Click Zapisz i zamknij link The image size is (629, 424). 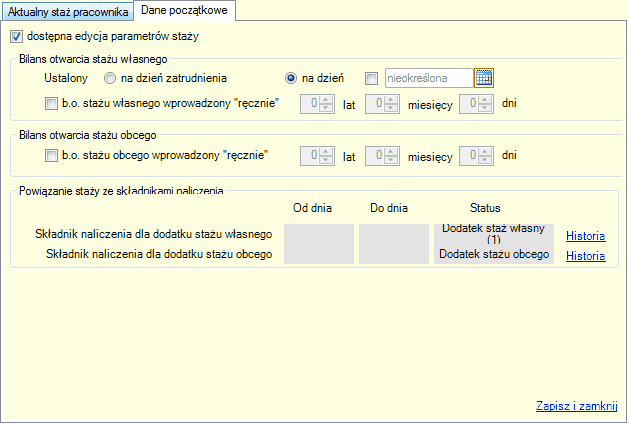[576, 406]
